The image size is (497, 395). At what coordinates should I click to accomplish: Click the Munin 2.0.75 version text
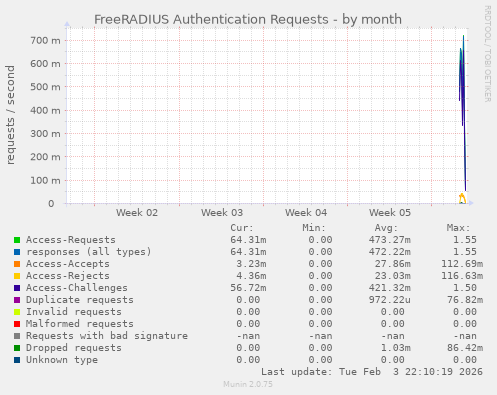click(248, 384)
